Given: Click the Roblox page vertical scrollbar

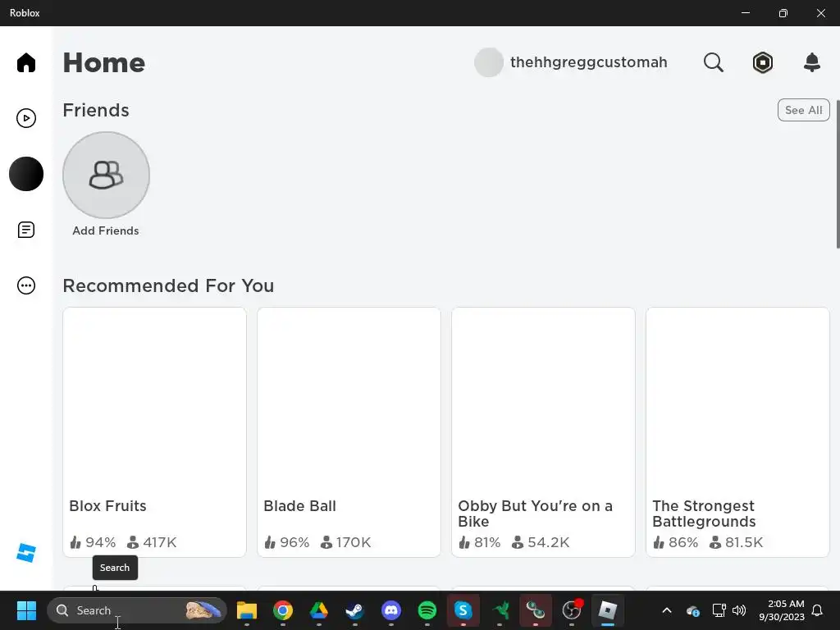Looking at the screenshot, I should point(837,174).
